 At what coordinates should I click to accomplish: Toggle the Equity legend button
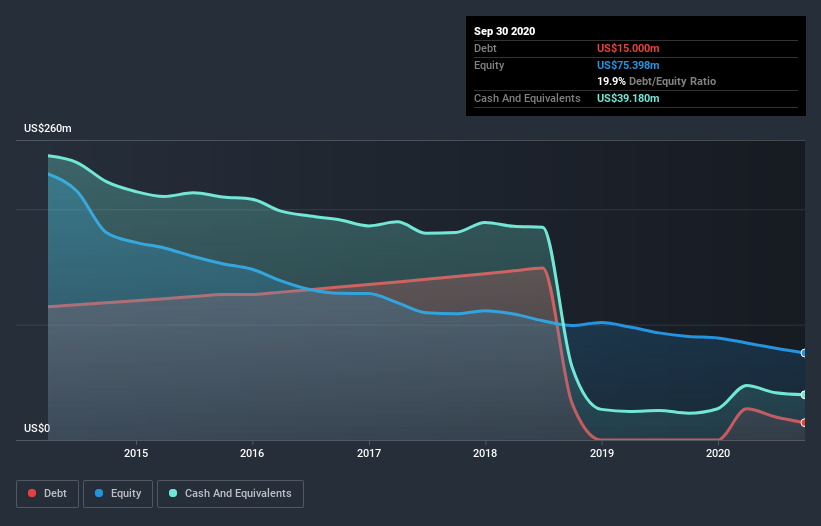(118, 494)
